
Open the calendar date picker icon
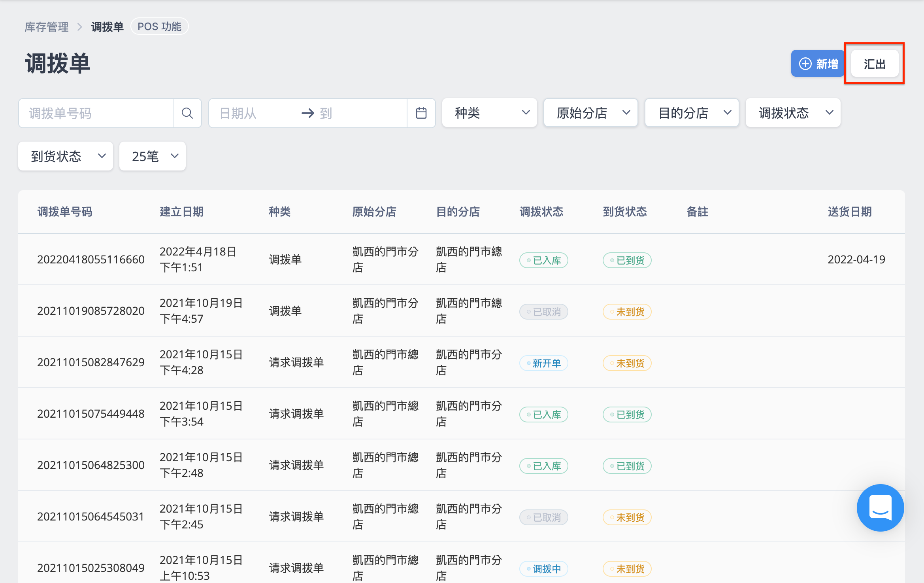(x=421, y=114)
